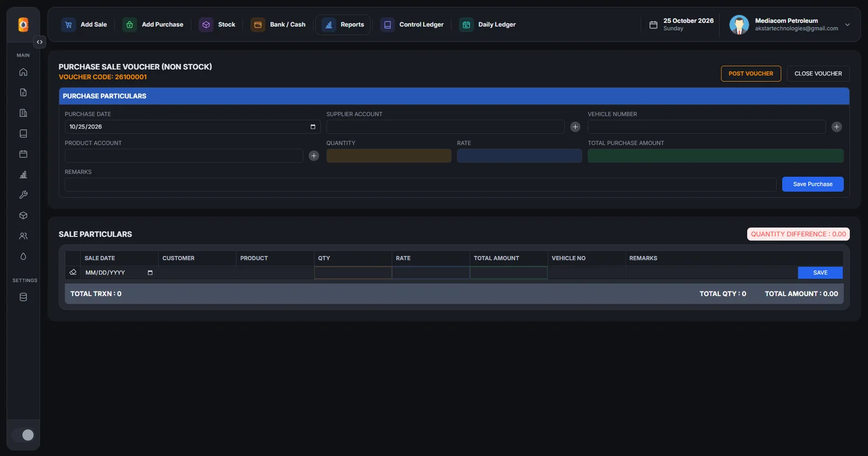Open the Purchase Date calendar picker
Screen dimensions: 868x456
point(313,127)
